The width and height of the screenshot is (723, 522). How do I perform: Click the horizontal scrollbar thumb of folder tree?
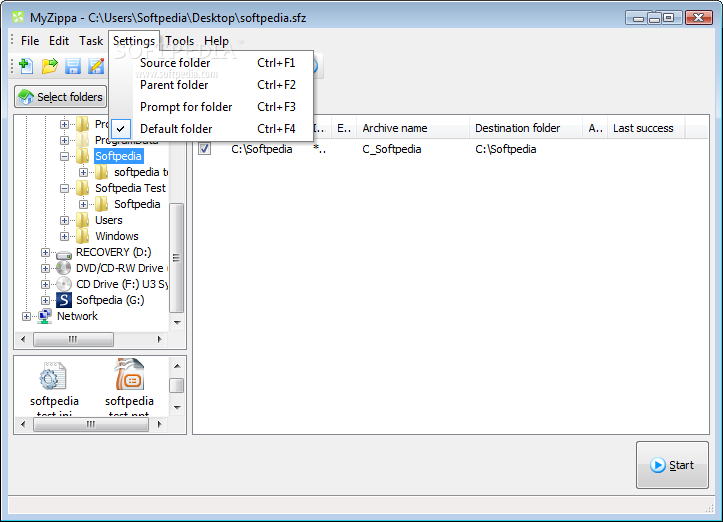[x=73, y=339]
